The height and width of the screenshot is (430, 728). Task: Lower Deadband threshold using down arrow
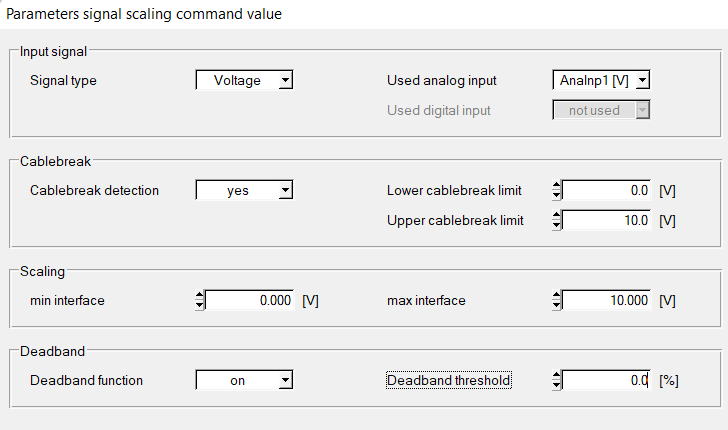(x=557, y=385)
